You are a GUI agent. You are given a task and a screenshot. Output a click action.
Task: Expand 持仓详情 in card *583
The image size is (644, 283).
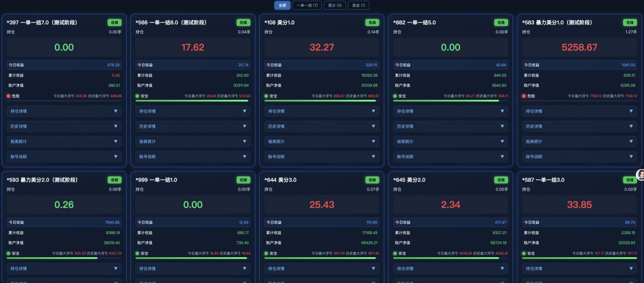579,111
